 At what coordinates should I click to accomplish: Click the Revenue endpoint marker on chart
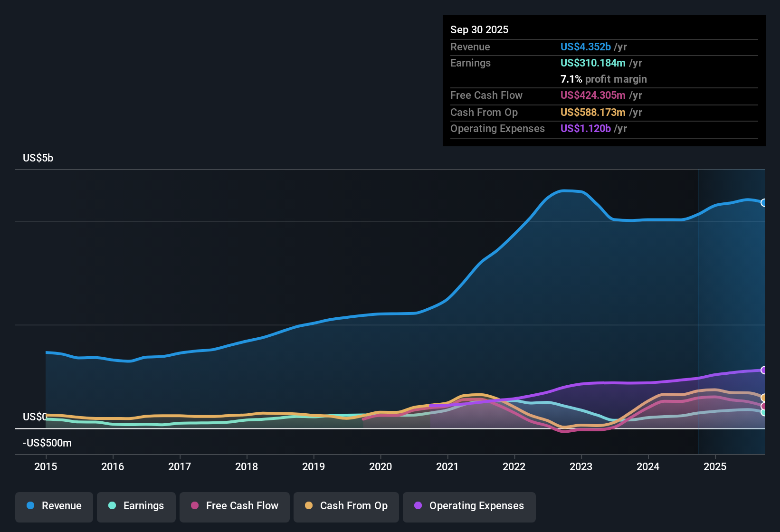coord(764,203)
